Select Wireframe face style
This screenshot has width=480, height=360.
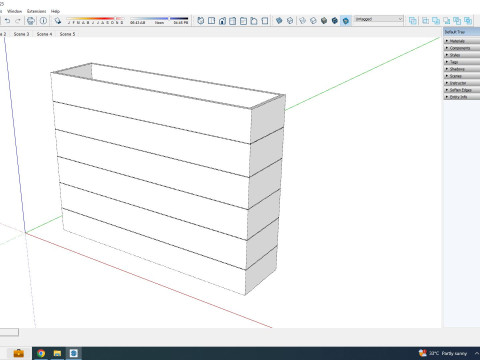303,21
